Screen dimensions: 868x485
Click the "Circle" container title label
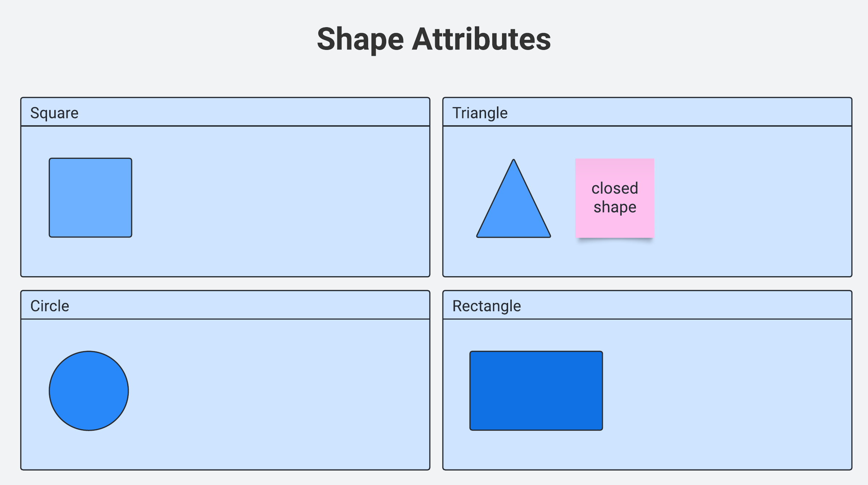point(50,306)
